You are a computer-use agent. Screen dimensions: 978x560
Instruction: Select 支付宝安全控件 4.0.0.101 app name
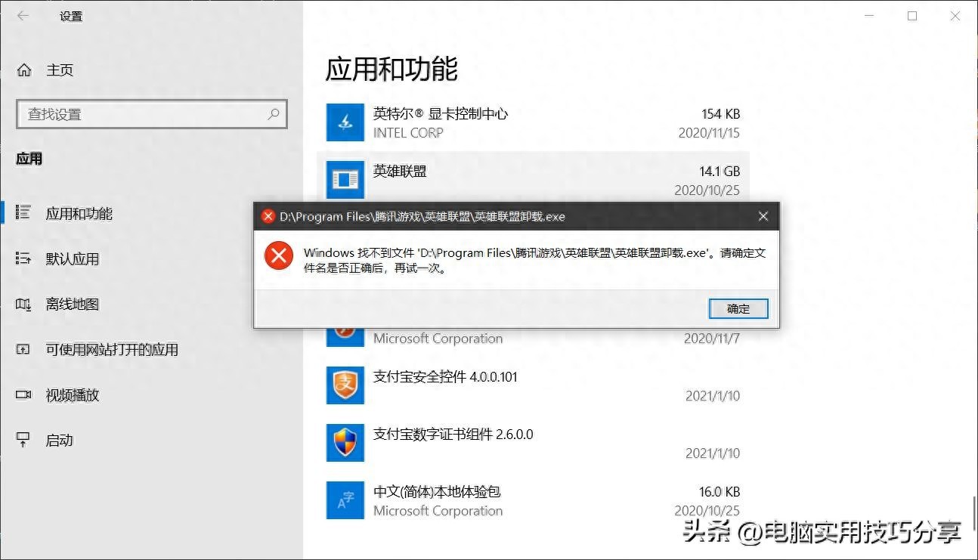[445, 377]
